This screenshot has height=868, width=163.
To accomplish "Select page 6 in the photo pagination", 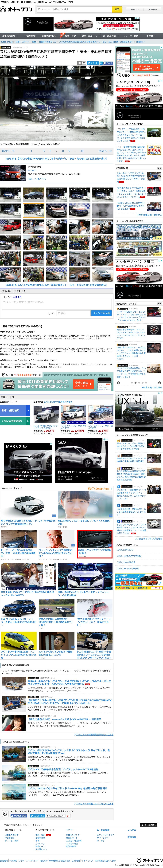I will pos(50,151).
